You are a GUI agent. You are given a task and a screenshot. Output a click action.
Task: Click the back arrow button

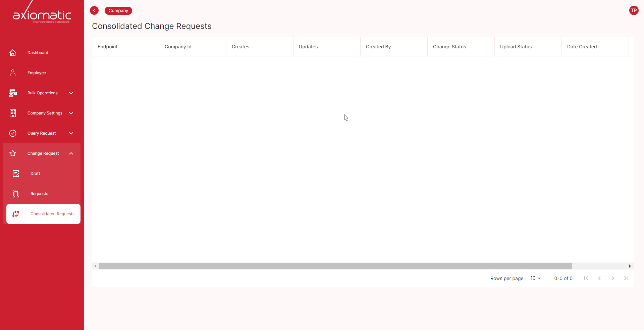pos(94,10)
